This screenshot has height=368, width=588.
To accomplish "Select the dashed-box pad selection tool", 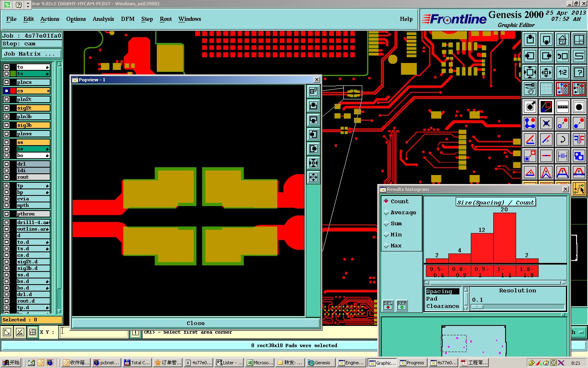I will click(x=579, y=107).
